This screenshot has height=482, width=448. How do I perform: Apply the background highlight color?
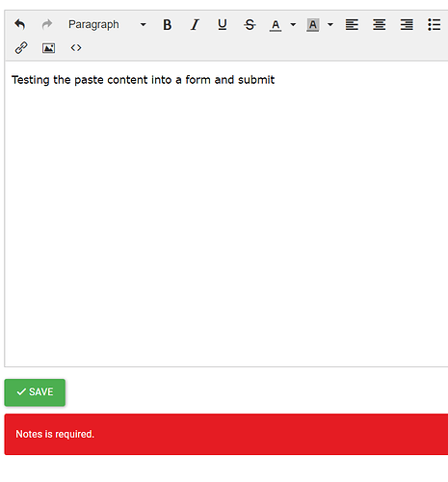click(x=313, y=25)
